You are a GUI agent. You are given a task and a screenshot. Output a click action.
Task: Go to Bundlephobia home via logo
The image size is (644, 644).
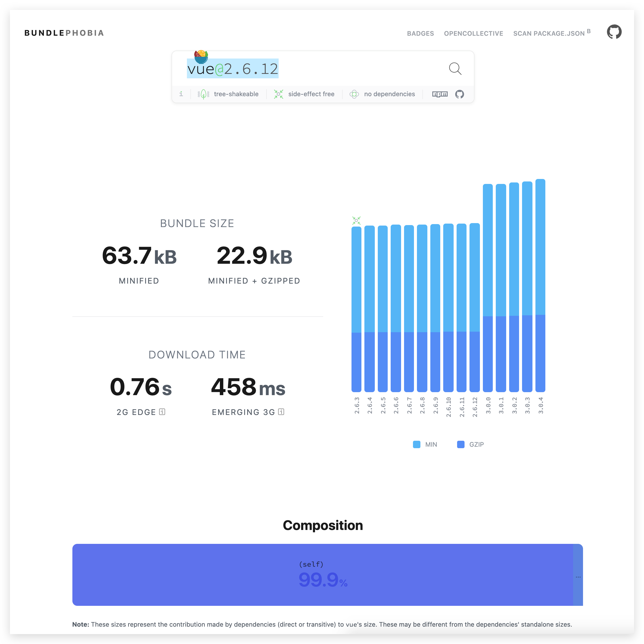64,33
